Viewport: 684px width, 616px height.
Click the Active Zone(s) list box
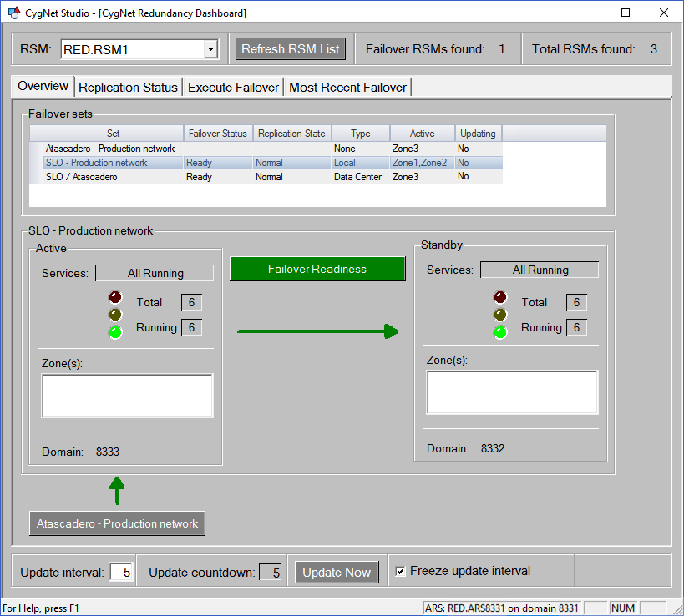click(128, 396)
